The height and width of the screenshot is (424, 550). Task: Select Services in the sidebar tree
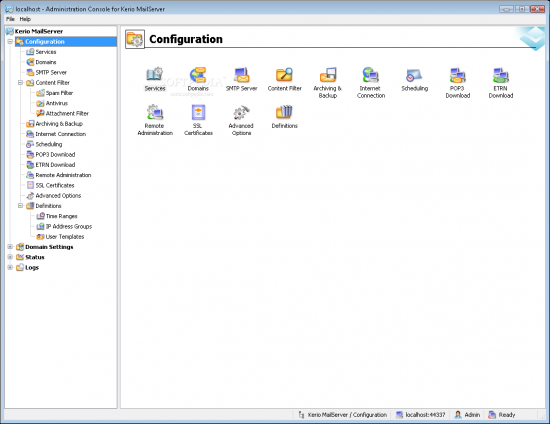46,52
